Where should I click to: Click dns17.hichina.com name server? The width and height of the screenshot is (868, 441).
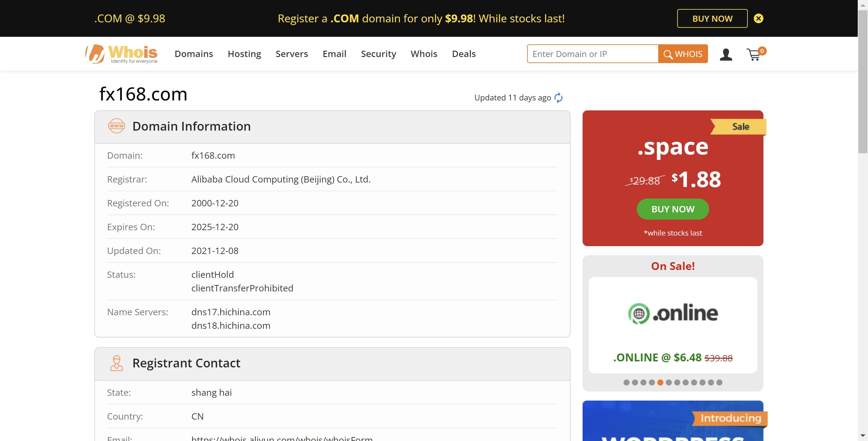click(x=231, y=312)
